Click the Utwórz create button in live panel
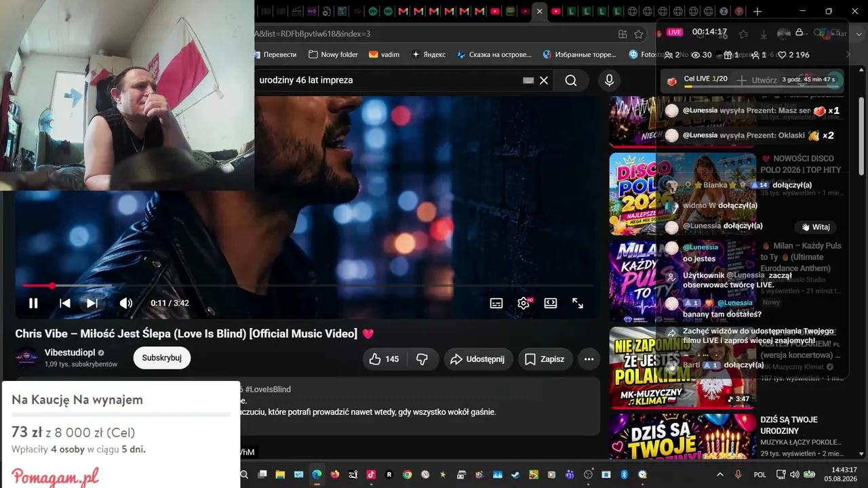Screen dimensions: 868x488 (757, 80)
